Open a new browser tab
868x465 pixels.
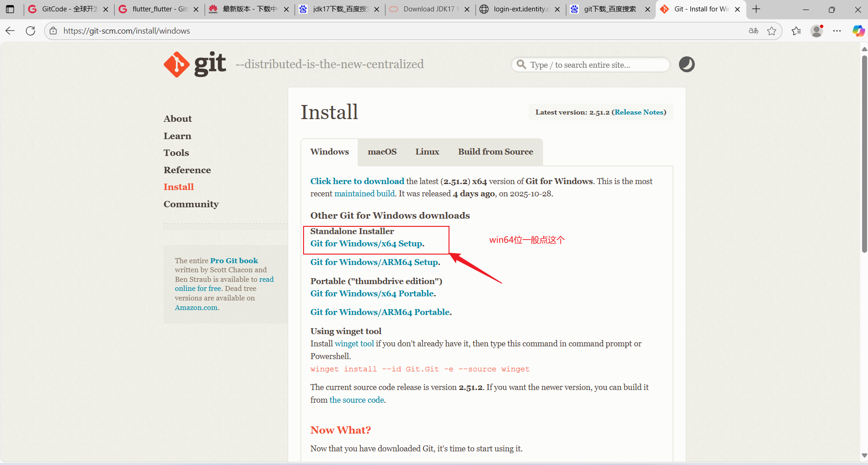(756, 9)
